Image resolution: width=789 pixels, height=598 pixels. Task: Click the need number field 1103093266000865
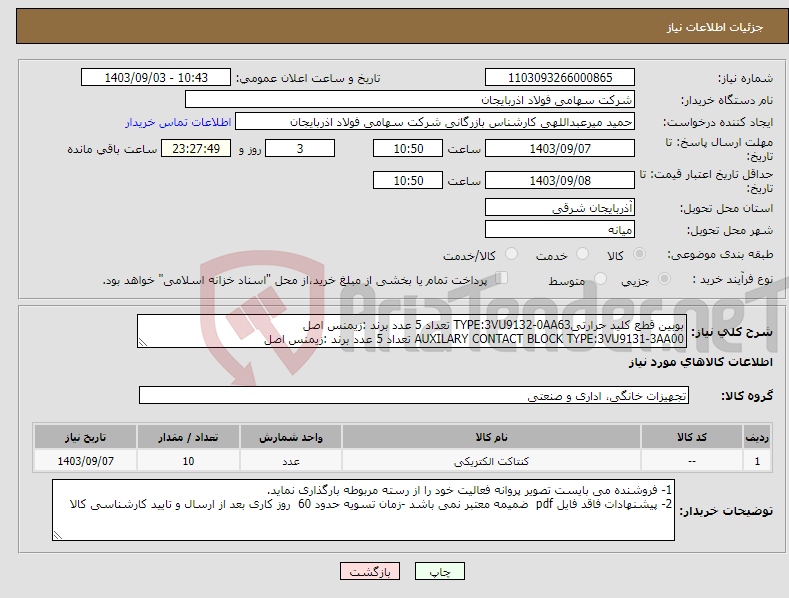(560, 78)
